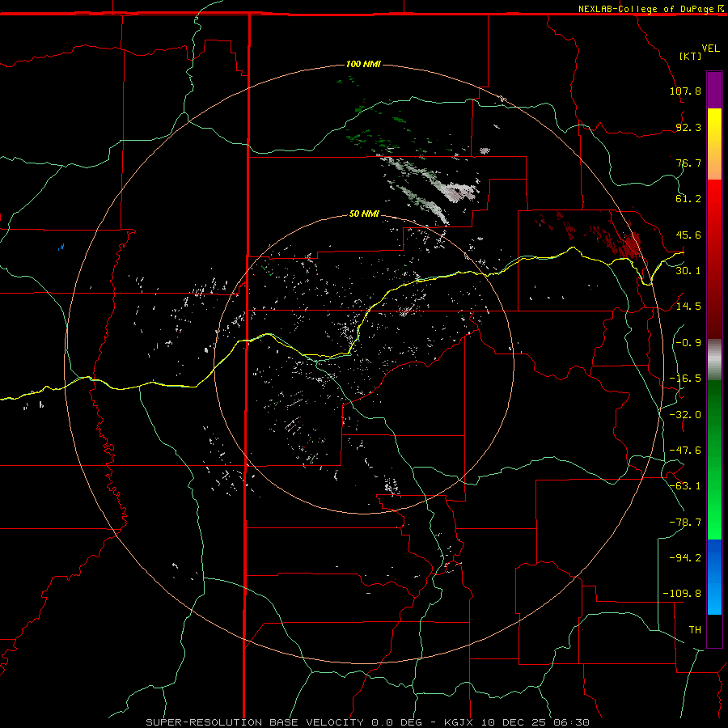Select the 61.2 legend value
This screenshot has width=728, height=728.
pyautogui.click(x=688, y=199)
